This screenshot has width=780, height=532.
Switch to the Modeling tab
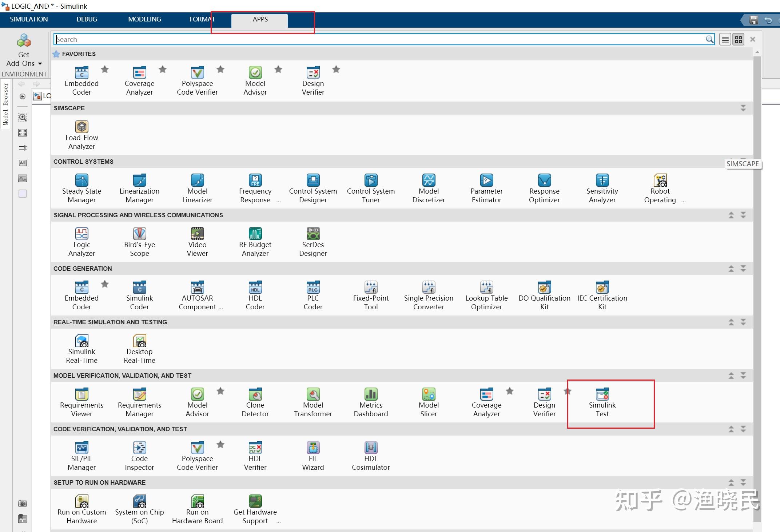pos(144,19)
